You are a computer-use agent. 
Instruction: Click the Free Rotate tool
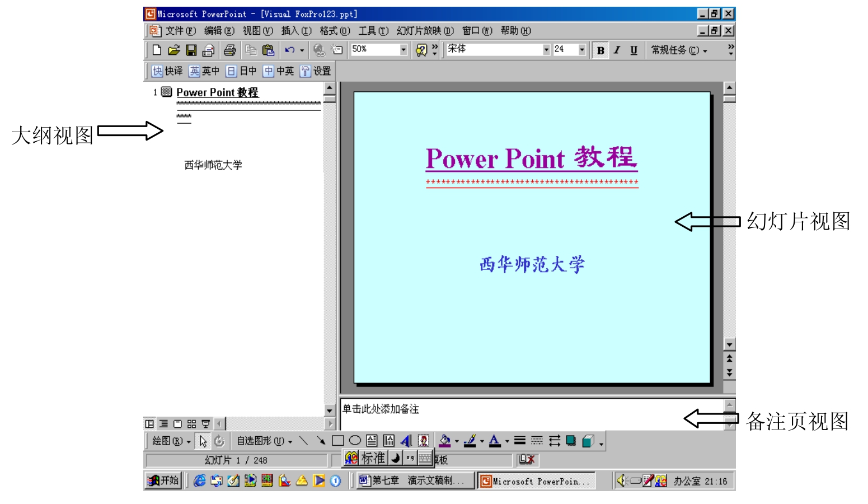tap(219, 441)
